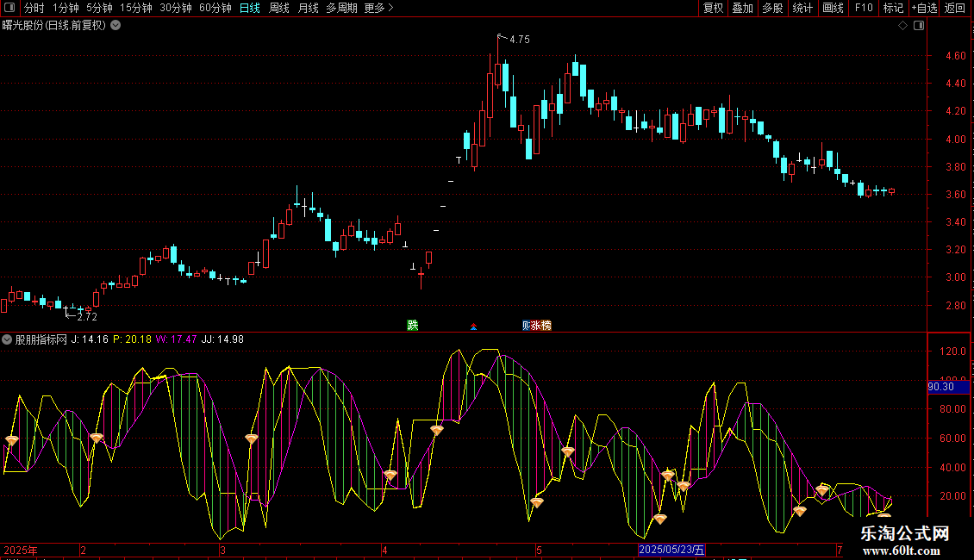
Task: Click the green 跌 event marker
Action: coord(413,326)
